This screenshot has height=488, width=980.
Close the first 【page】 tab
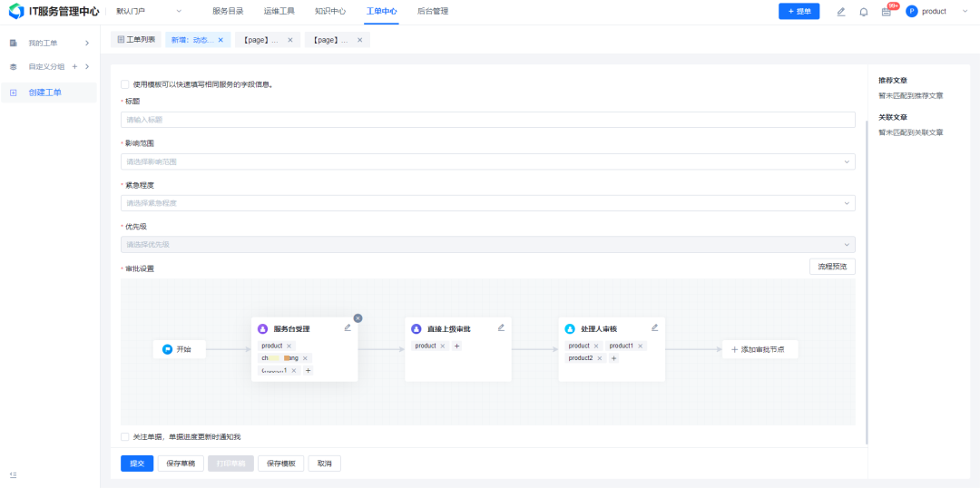(290, 40)
